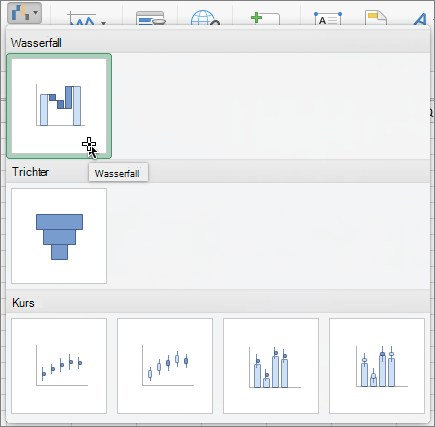Click the Trichter section header
The height and width of the screenshot is (427, 435).
click(30, 172)
